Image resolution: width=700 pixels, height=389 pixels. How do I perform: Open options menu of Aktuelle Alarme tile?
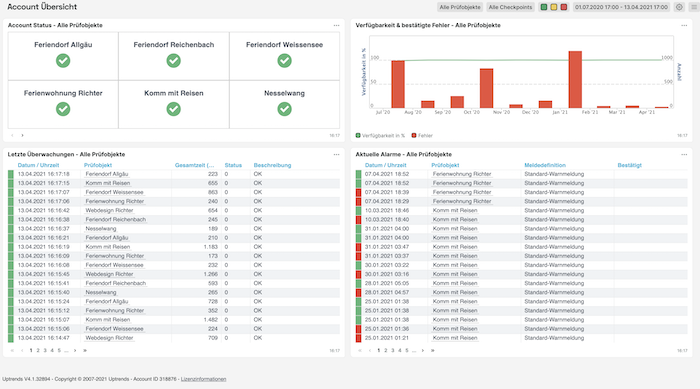click(684, 155)
